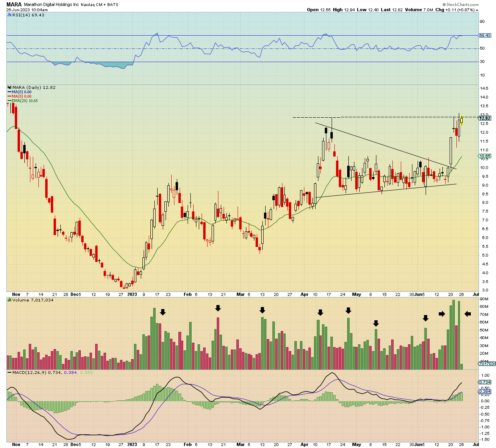Click the Marathon Digital Holdings Inc name
Screen dimensions: 496x448
pos(52,5)
